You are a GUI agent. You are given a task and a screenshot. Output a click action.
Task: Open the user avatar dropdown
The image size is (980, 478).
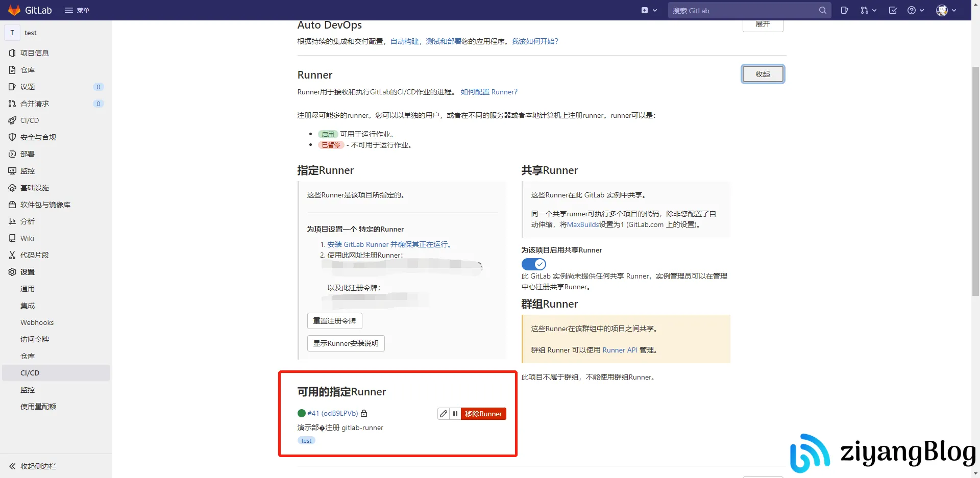(945, 10)
